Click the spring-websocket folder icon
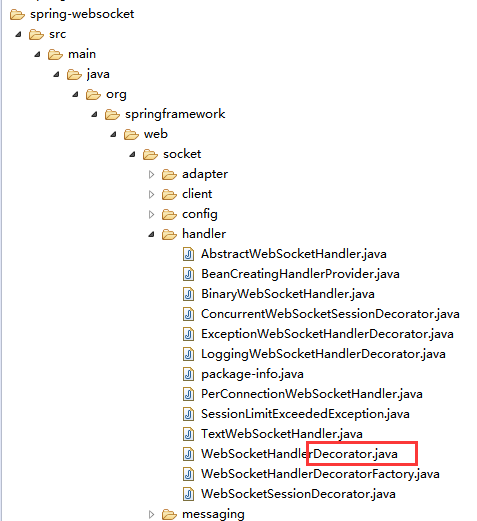 [x=17, y=15]
